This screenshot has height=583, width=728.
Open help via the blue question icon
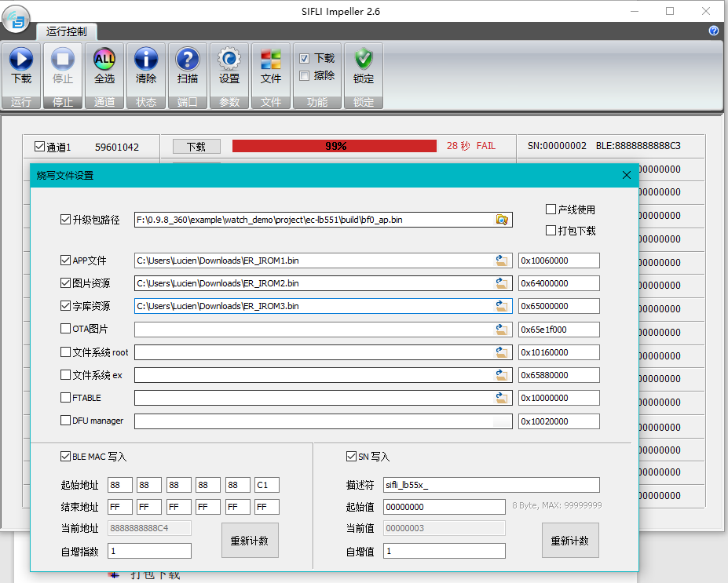click(714, 31)
